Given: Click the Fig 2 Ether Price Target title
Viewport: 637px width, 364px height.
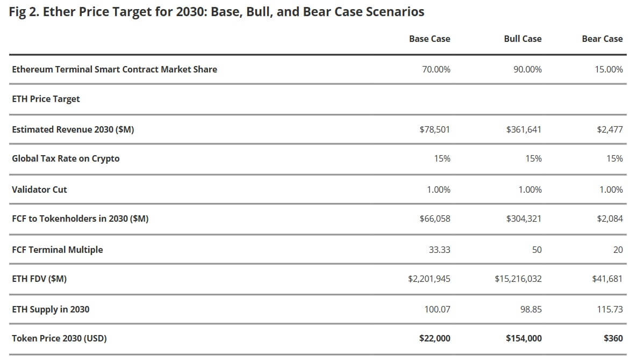Looking at the screenshot, I should pos(217,12).
